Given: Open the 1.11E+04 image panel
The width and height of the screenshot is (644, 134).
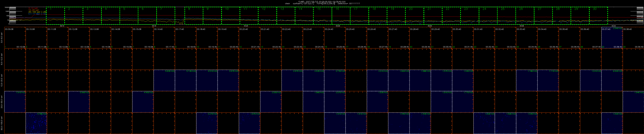Looking at the screenshot, I should (x=548, y=80).
